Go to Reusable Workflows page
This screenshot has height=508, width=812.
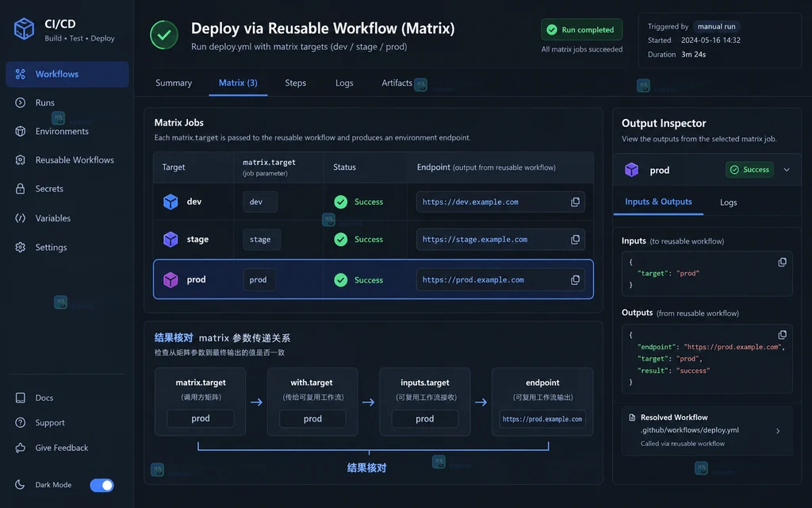(75, 160)
